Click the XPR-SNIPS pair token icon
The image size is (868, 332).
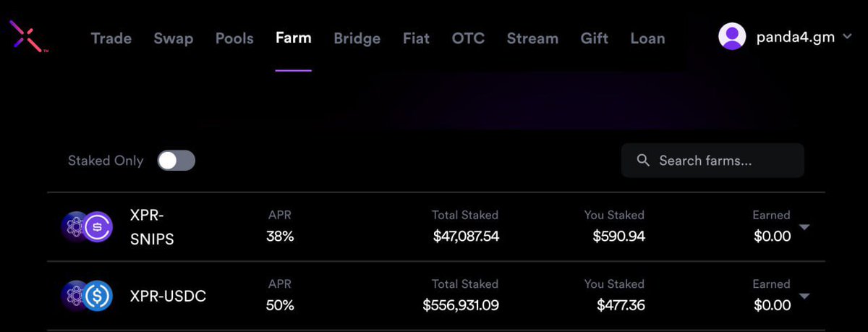point(87,227)
